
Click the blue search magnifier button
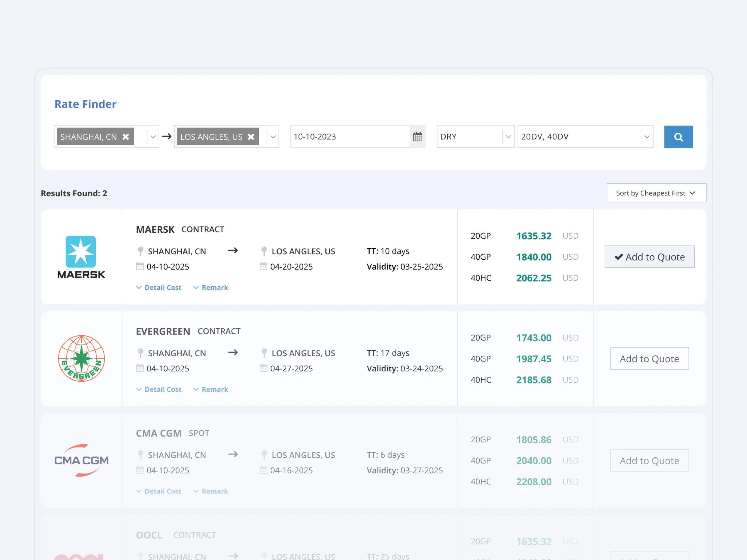click(679, 137)
